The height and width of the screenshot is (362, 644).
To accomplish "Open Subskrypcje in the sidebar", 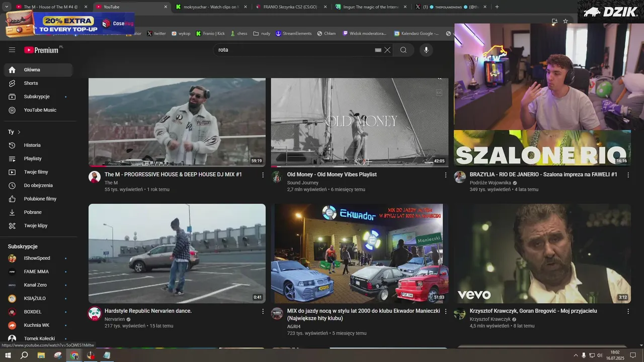I will [38, 97].
